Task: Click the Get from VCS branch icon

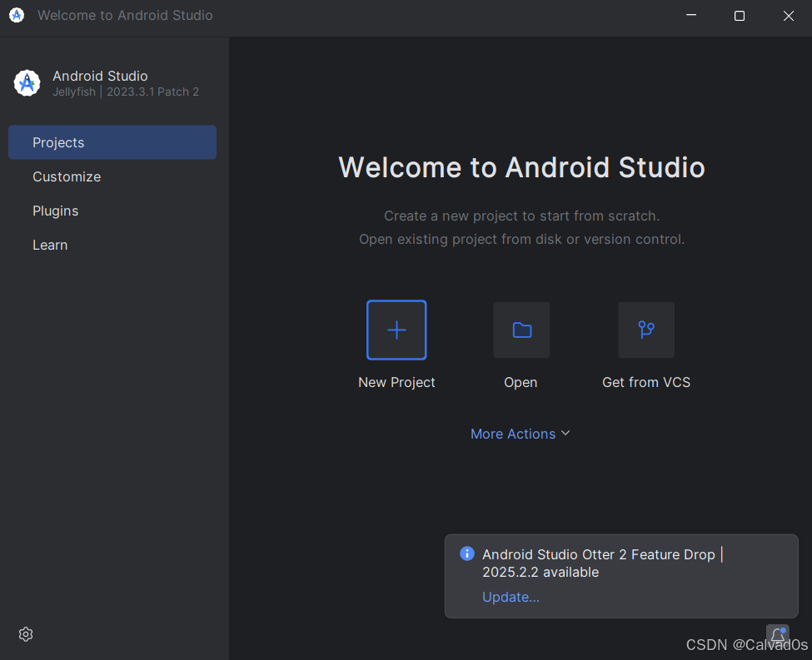Action: click(646, 330)
